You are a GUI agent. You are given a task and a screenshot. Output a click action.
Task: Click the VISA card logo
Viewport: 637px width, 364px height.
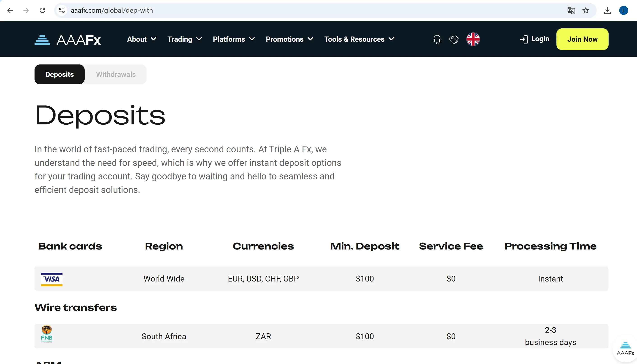[52, 279]
